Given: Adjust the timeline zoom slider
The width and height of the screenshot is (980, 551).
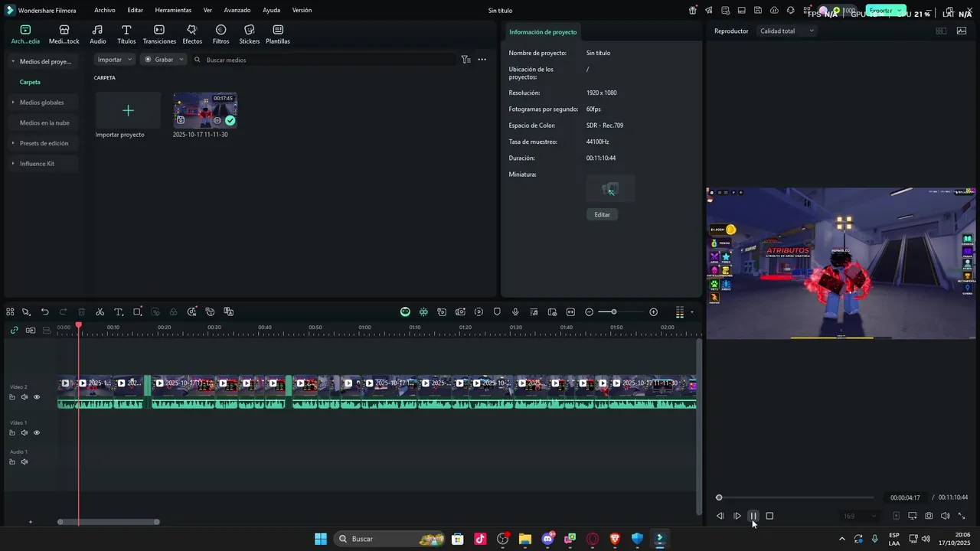Looking at the screenshot, I should click(x=613, y=311).
